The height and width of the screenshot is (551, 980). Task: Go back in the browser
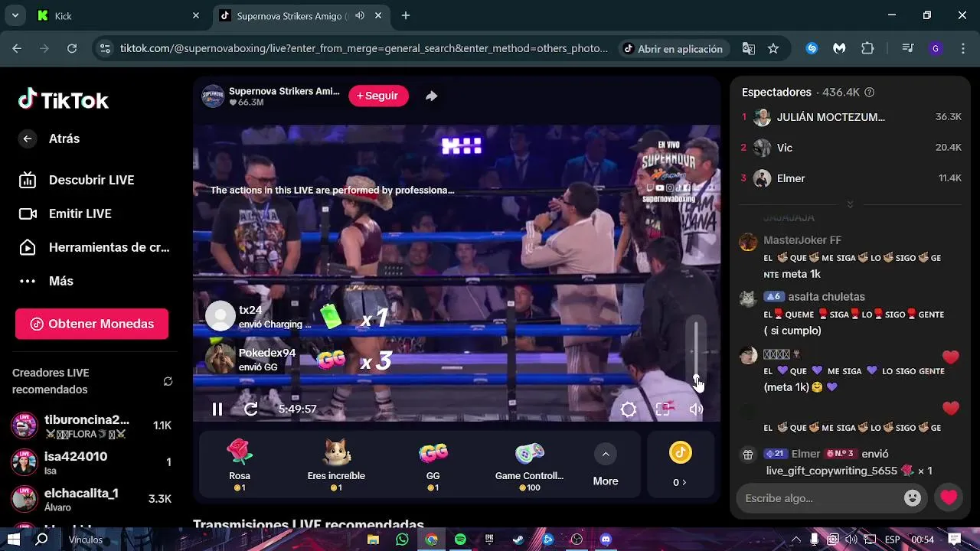coord(17,48)
